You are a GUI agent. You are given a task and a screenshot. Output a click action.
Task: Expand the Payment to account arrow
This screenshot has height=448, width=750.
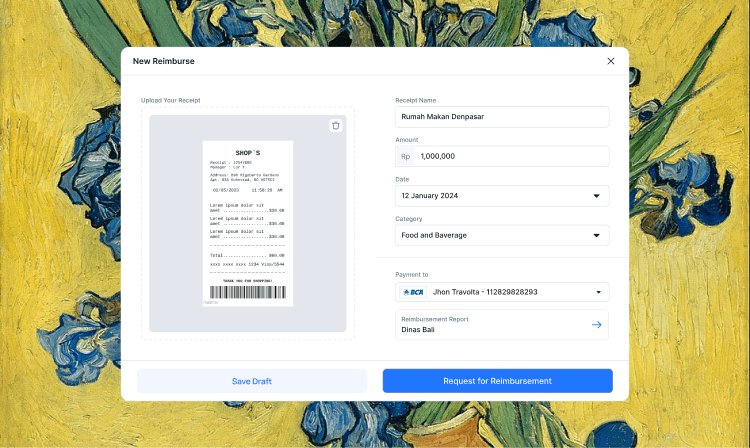(x=599, y=292)
